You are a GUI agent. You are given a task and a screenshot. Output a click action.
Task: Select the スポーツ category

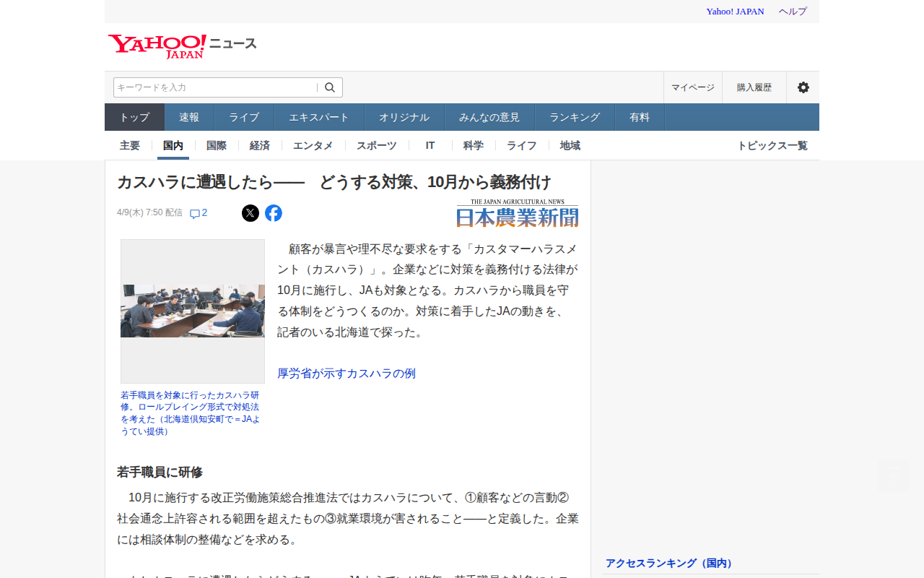377,145
